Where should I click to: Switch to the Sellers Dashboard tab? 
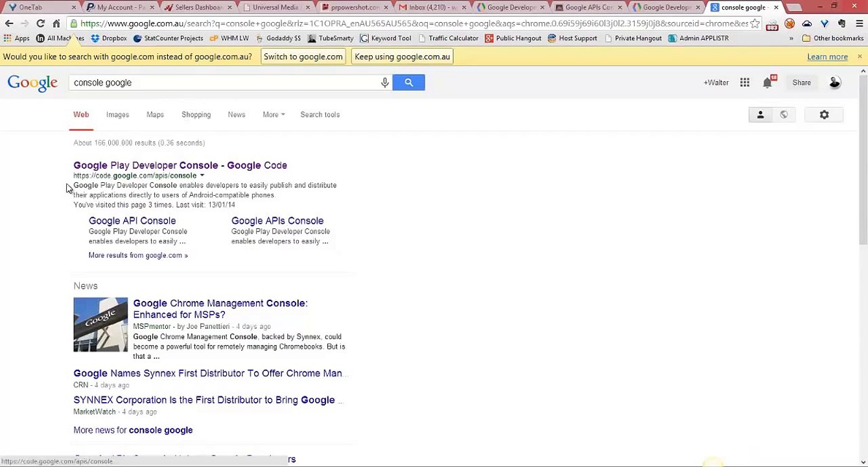(198, 7)
